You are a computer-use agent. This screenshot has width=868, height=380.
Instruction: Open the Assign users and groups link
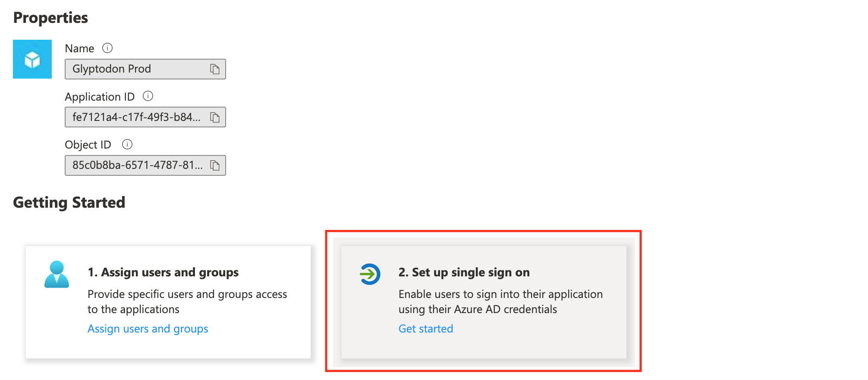tap(148, 329)
